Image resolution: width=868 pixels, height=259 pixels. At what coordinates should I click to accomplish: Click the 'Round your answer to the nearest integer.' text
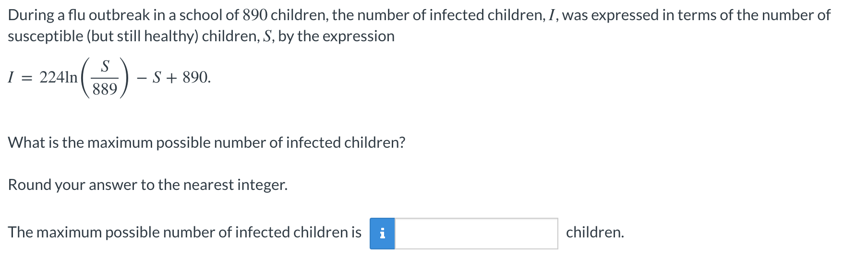pos(148,185)
